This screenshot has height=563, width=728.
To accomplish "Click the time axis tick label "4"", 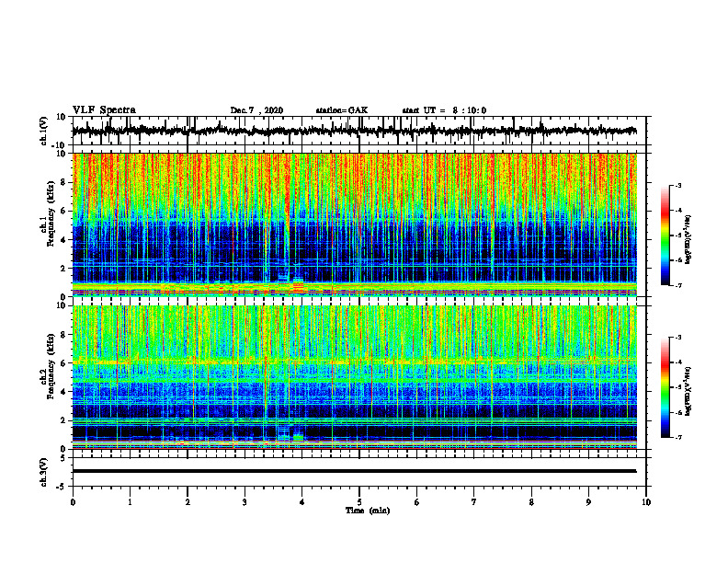I will (302, 502).
